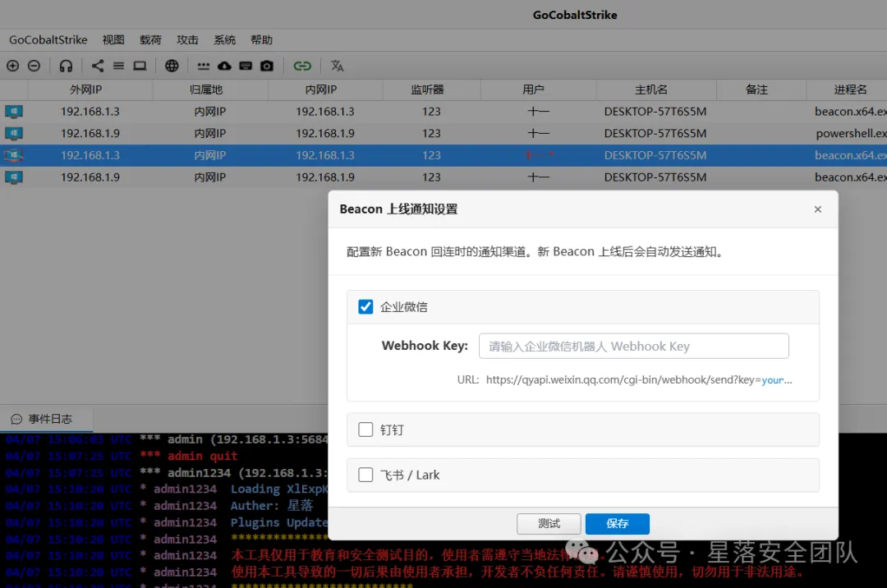Uncheck the 企业微信 checkbox
The width and height of the screenshot is (887, 588).
(x=365, y=306)
